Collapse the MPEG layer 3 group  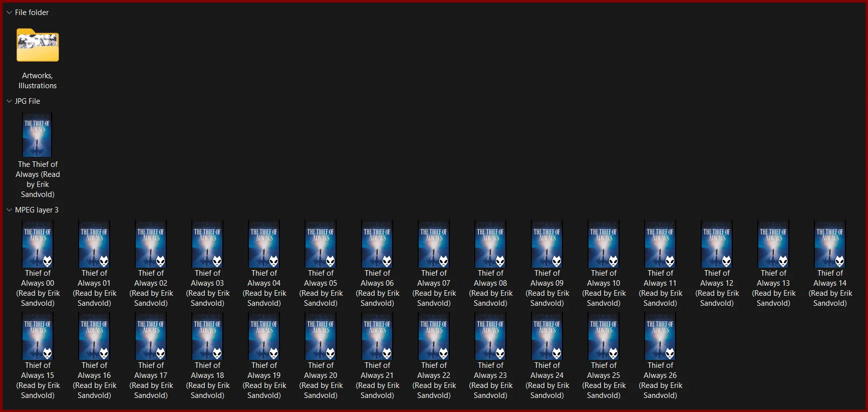9,210
